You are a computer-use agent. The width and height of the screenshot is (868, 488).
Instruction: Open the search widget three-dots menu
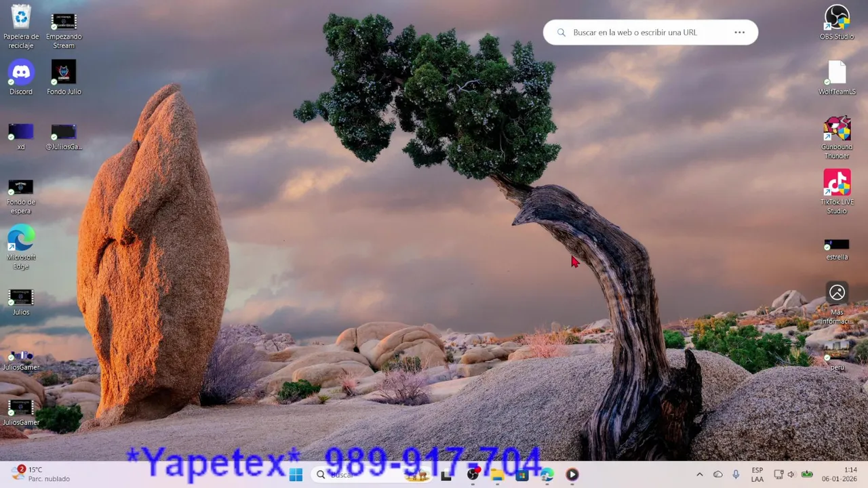pyautogui.click(x=739, y=33)
